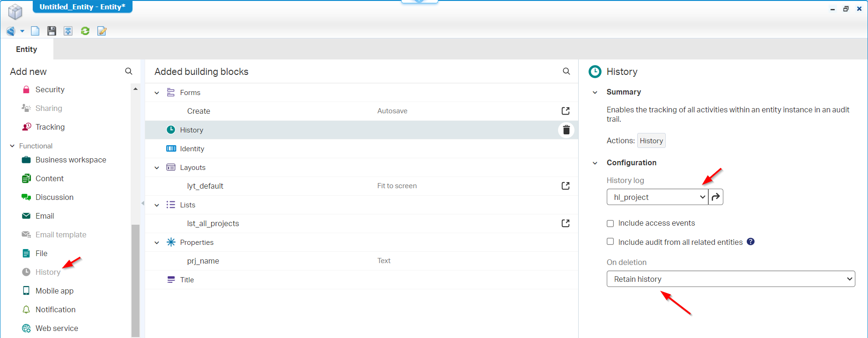
Task: Click the History action button in Summary
Action: (651, 141)
